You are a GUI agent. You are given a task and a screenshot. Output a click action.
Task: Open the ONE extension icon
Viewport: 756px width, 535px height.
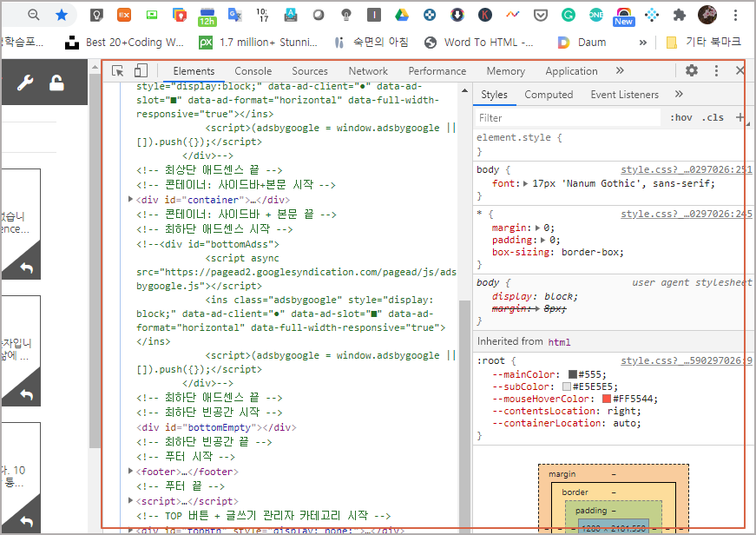(x=596, y=15)
